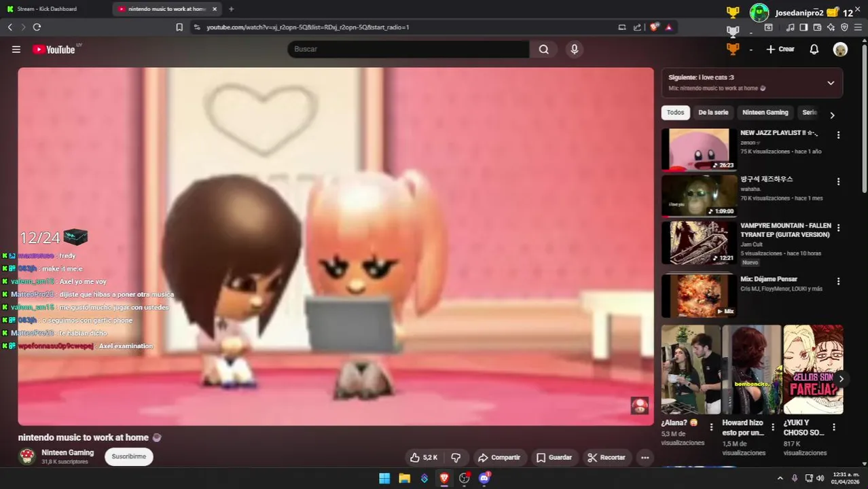Open the Ninteen Gaming channel avatar

(27, 456)
